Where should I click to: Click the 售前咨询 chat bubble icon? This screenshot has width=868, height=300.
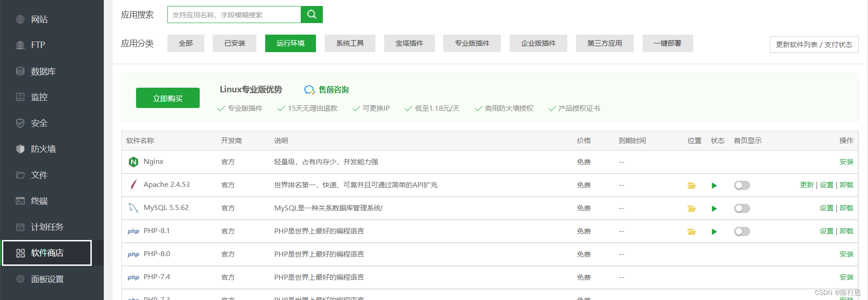(x=309, y=90)
